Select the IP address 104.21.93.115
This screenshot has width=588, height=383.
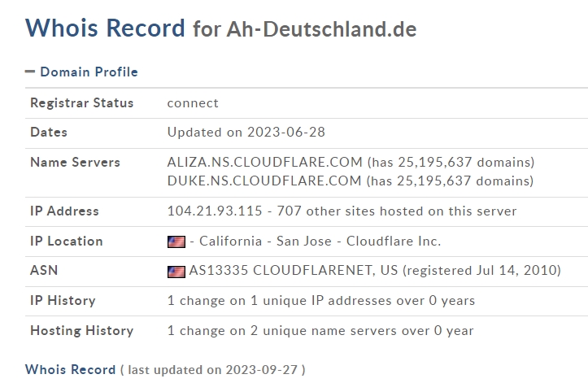pos(215,211)
